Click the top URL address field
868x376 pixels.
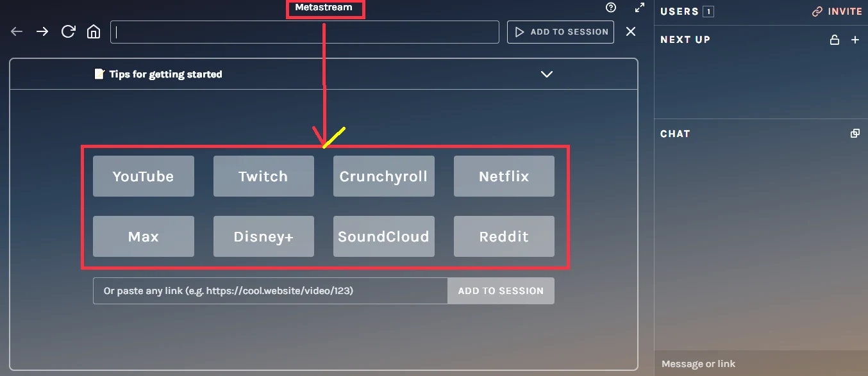tap(305, 32)
